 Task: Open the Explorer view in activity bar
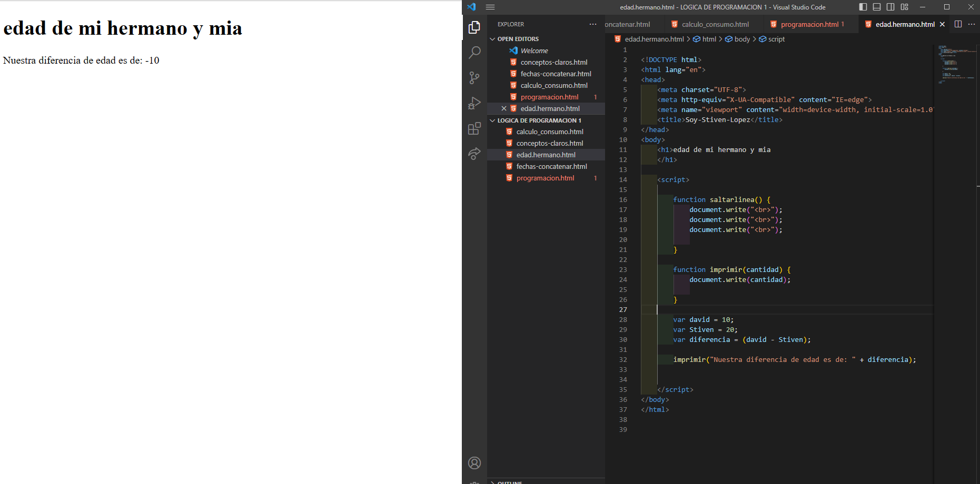pyautogui.click(x=474, y=27)
